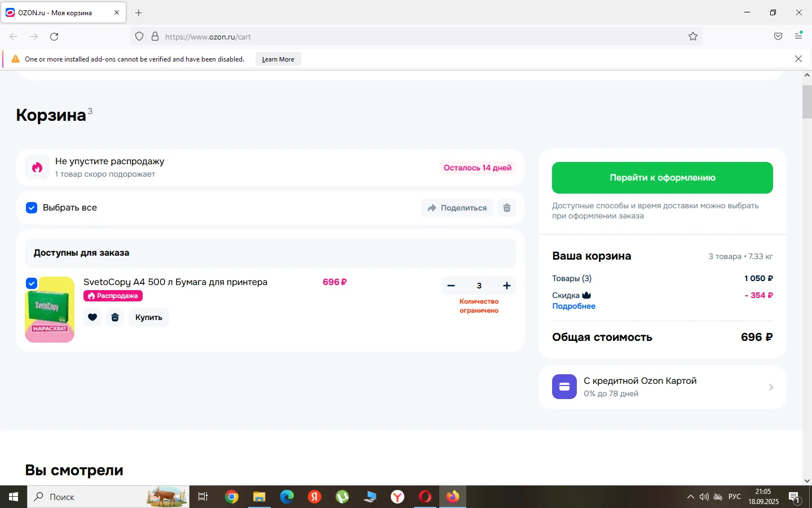The image size is (812, 508).
Task: Click the Подробнее discount details link
Action: coord(574,306)
